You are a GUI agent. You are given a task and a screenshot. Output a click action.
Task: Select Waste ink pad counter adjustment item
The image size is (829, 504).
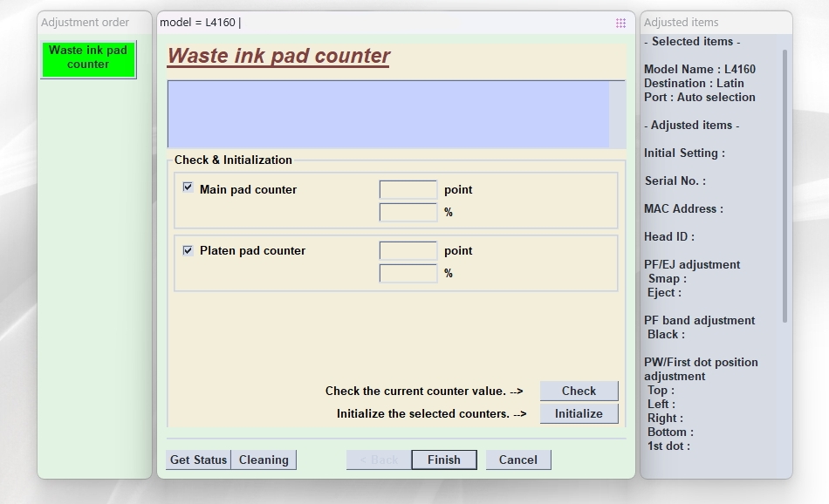pyautogui.click(x=88, y=58)
